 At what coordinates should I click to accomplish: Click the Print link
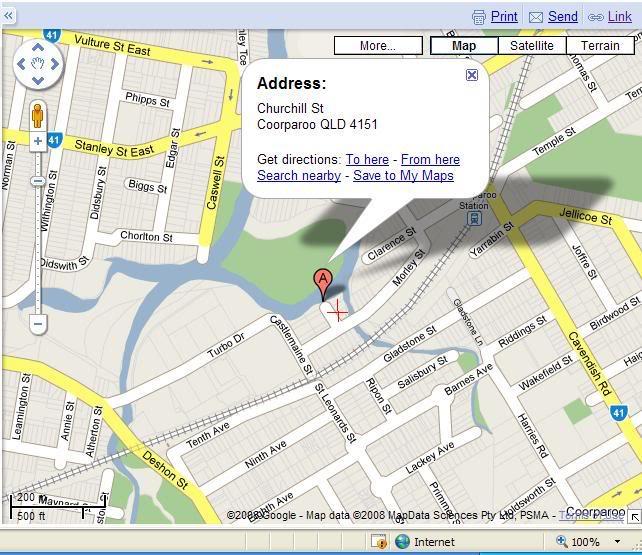[x=504, y=16]
